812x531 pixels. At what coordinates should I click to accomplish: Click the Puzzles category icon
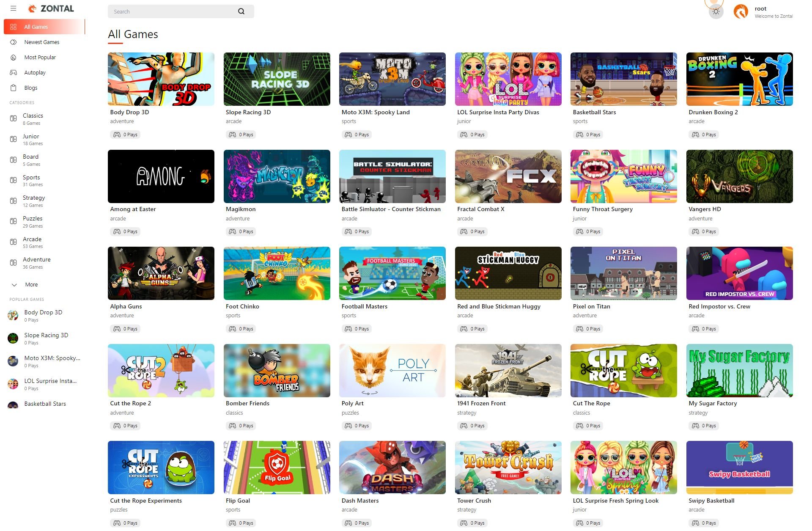pyautogui.click(x=13, y=221)
